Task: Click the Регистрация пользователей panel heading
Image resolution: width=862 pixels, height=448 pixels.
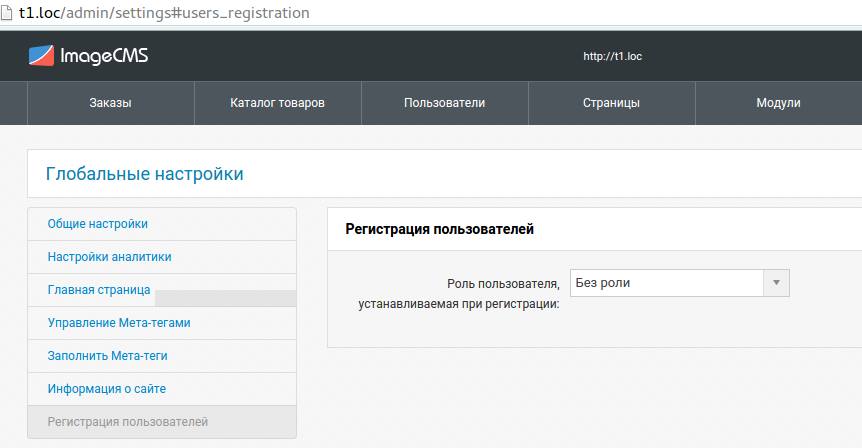Action: coord(440,229)
